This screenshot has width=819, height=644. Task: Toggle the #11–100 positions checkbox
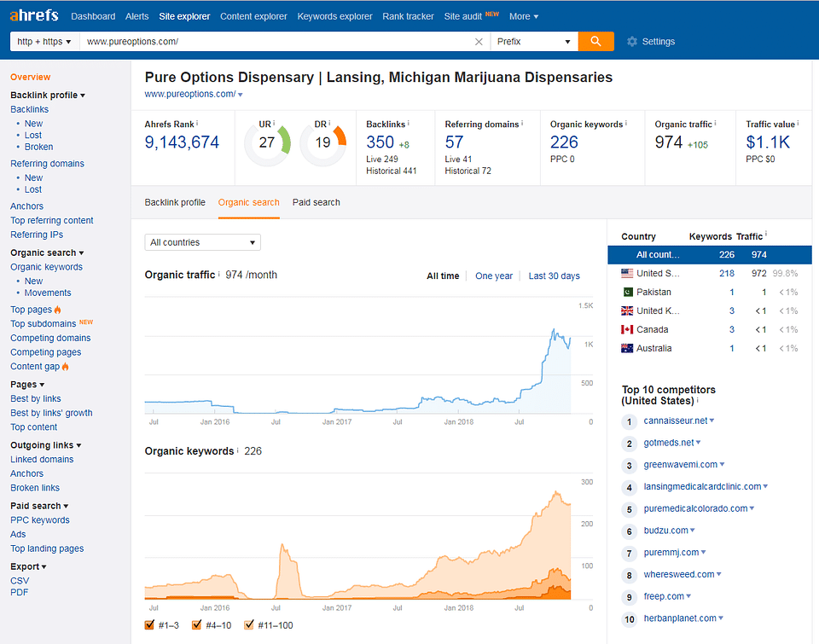[x=248, y=624]
